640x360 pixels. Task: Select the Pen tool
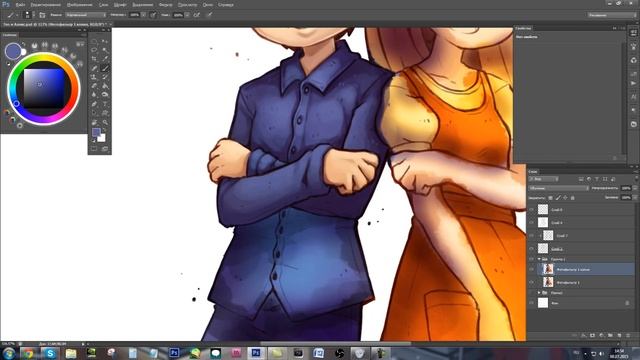point(94,104)
